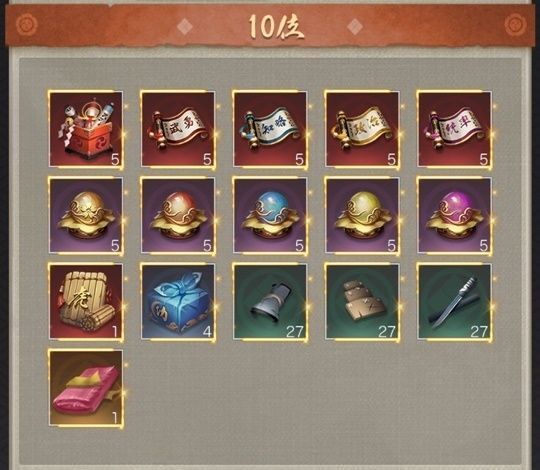
Task: Select the pink silk cloth item
Action: pyautogui.click(x=86, y=388)
